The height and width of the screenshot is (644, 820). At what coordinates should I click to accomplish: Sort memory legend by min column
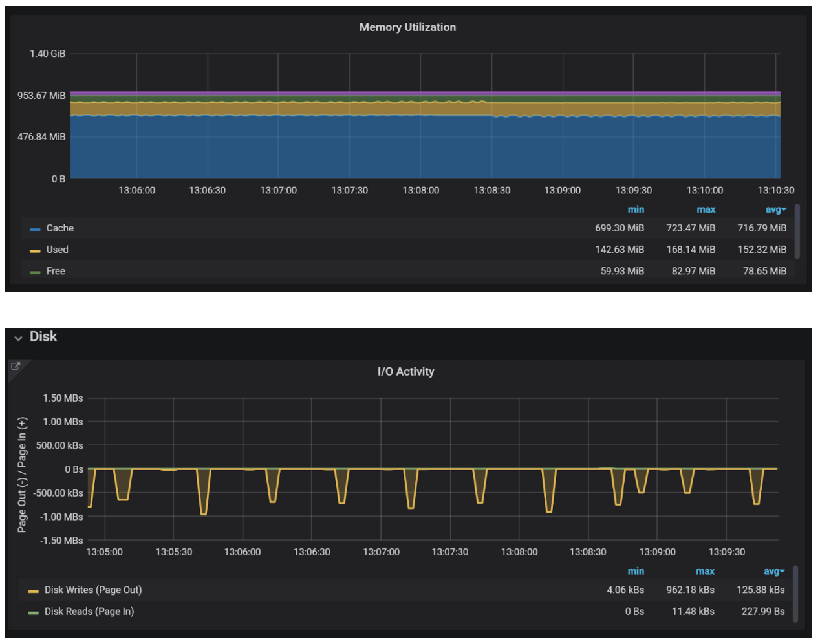coord(636,209)
